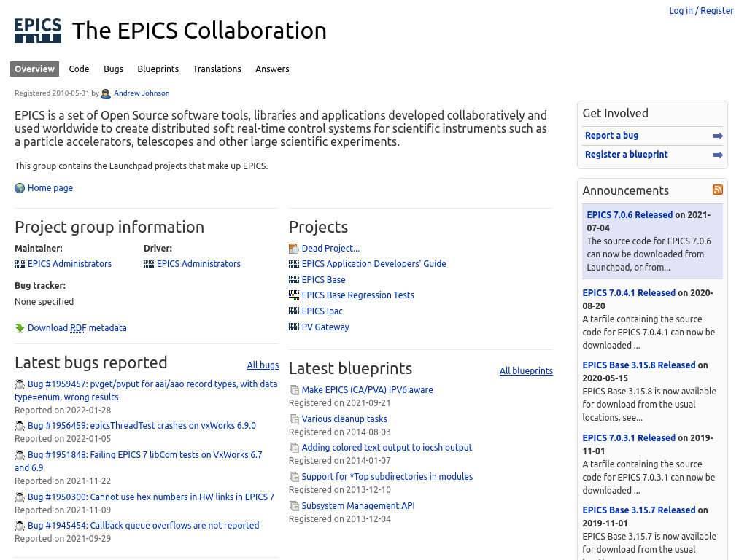Screen dimensions: 747x560
Task: Select the Overview tab
Action: [34, 69]
